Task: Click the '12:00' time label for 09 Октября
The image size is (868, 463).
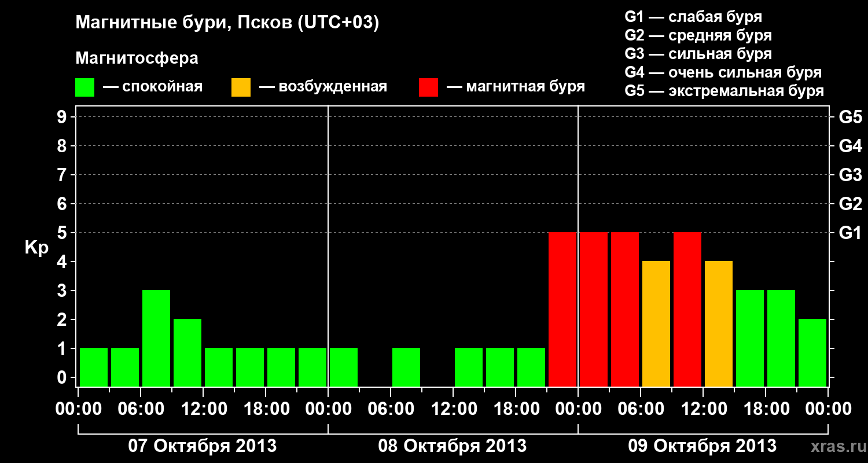Action: click(x=703, y=409)
